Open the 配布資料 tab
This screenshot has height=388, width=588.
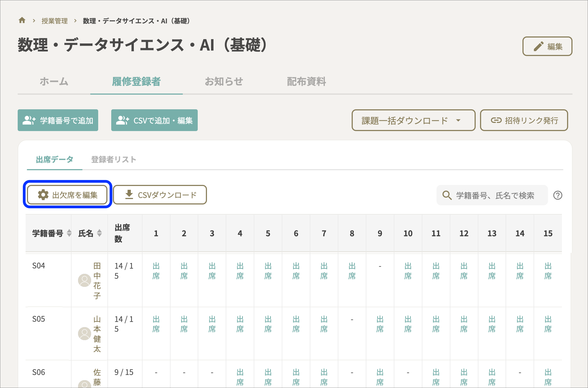coord(306,81)
